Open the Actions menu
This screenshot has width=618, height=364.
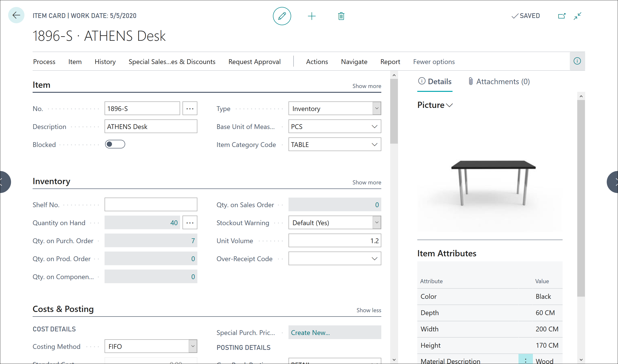click(317, 62)
